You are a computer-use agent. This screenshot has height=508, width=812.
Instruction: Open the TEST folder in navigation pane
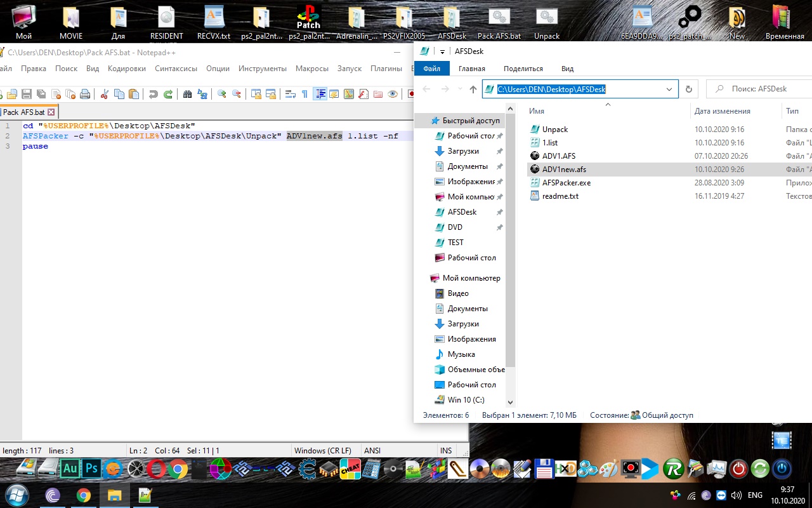[455, 243]
